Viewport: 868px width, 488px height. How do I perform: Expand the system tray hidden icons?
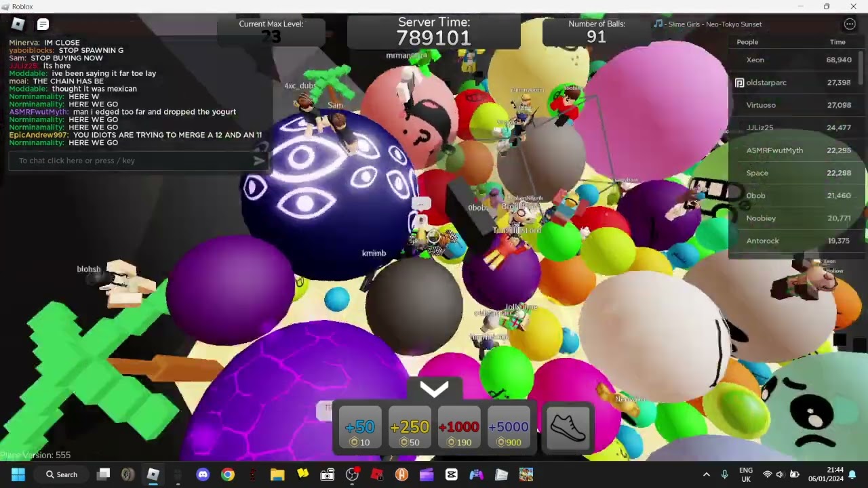[x=706, y=474]
